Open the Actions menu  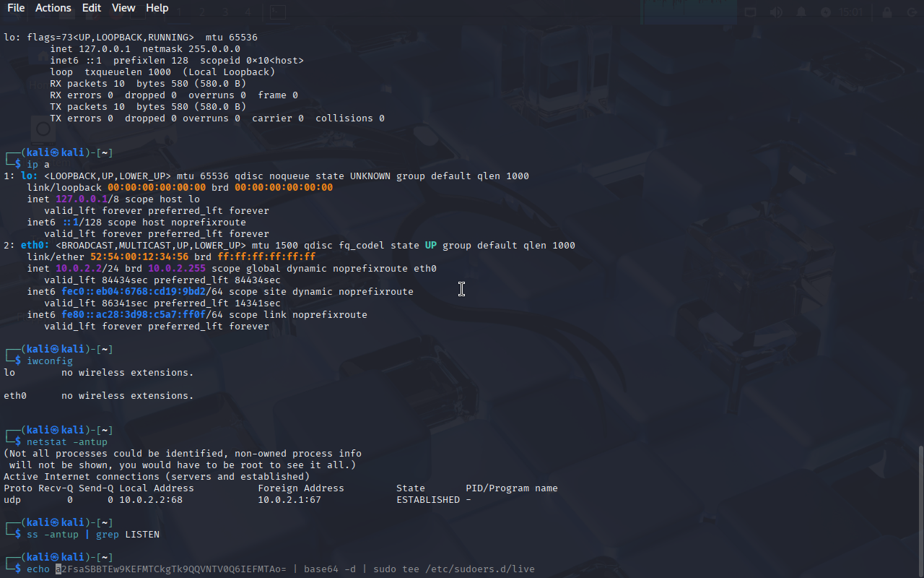[x=53, y=8]
